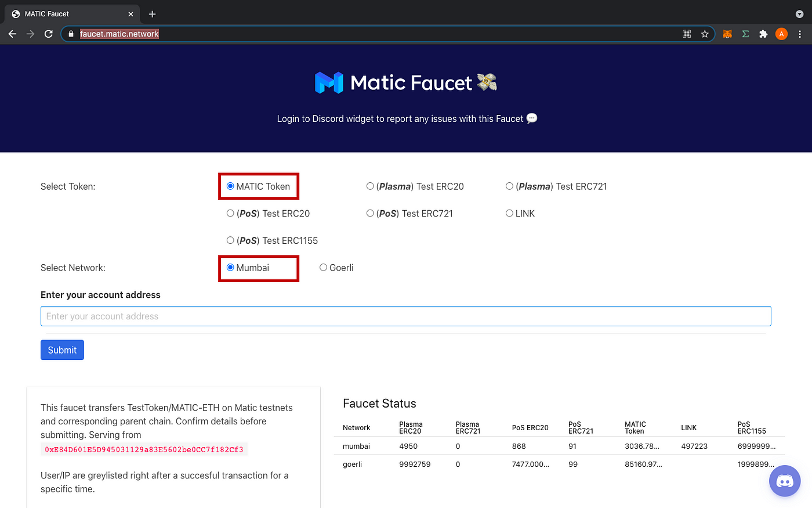Select (PoS) Test ERC20 radio button
812x508 pixels.
pos(230,214)
